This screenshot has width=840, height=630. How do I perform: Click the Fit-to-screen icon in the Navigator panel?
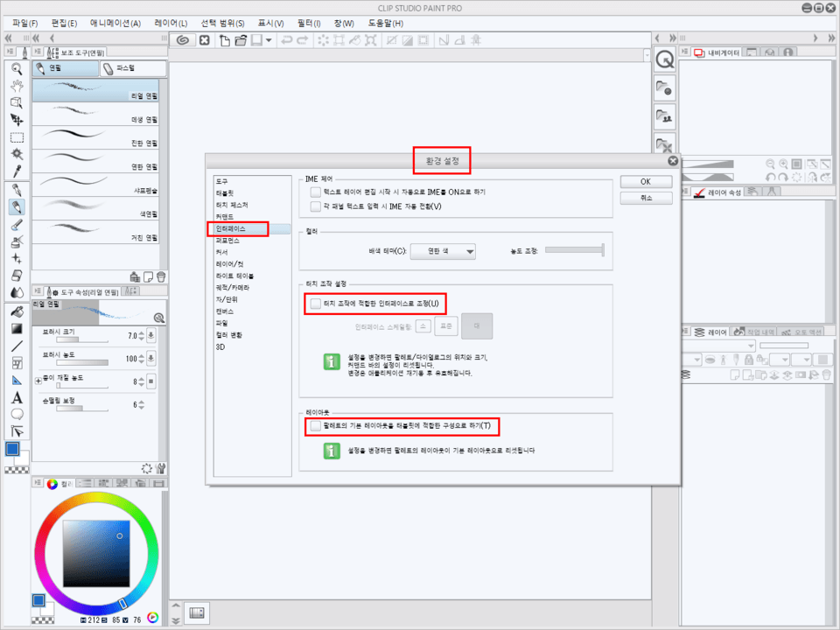pos(796,164)
